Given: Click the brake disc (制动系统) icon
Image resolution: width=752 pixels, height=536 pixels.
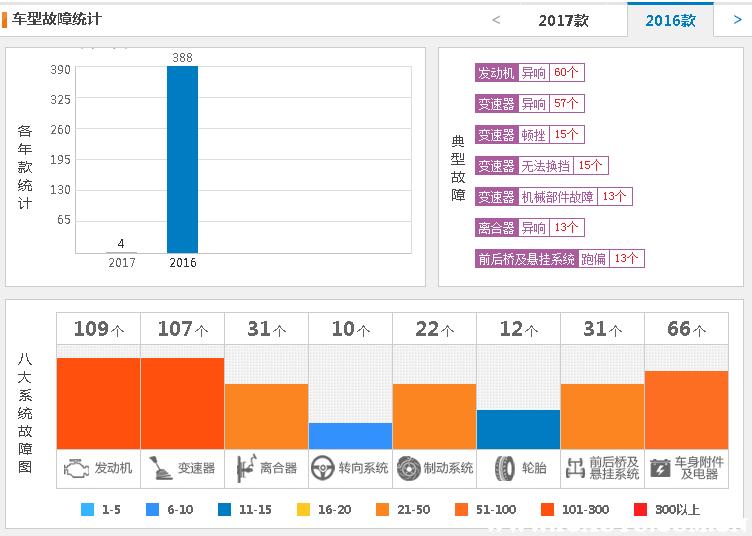Looking at the screenshot, I should coord(409,468).
